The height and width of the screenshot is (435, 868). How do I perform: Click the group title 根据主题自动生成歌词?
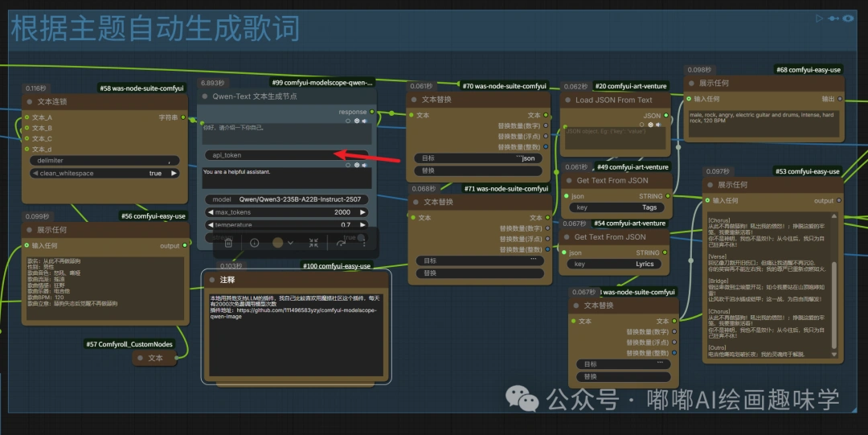pyautogui.click(x=156, y=29)
